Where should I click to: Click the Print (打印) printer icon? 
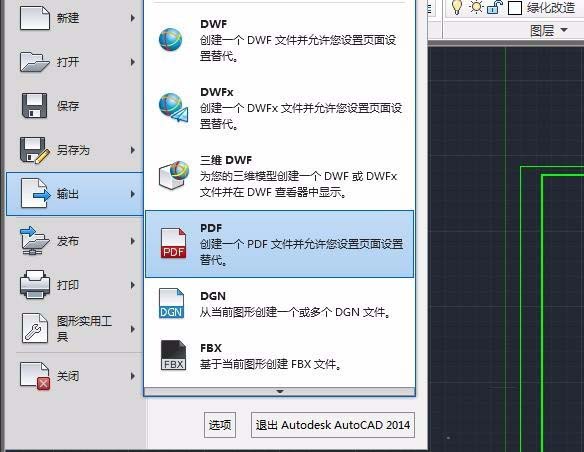pos(35,284)
